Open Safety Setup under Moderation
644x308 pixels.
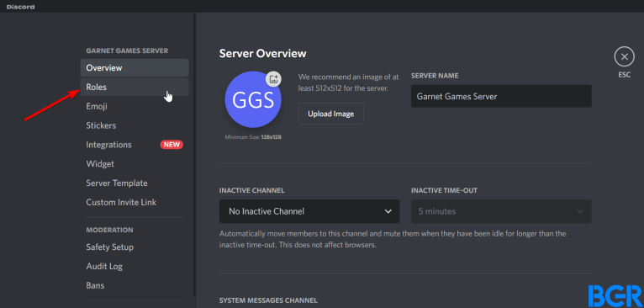[x=135, y=247]
